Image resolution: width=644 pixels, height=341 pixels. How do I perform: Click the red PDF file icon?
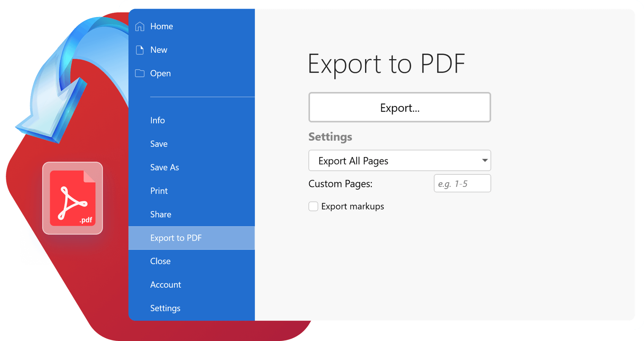tap(72, 198)
